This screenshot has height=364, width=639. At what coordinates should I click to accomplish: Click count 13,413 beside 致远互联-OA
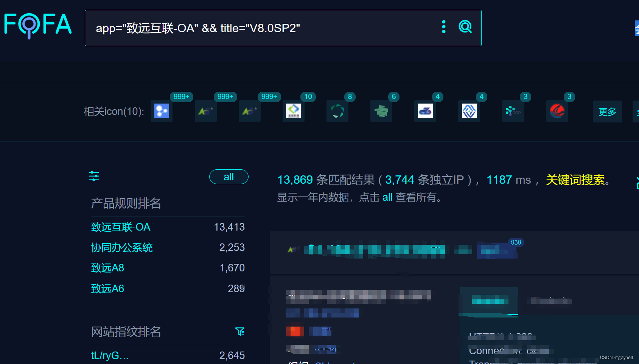pyautogui.click(x=229, y=227)
